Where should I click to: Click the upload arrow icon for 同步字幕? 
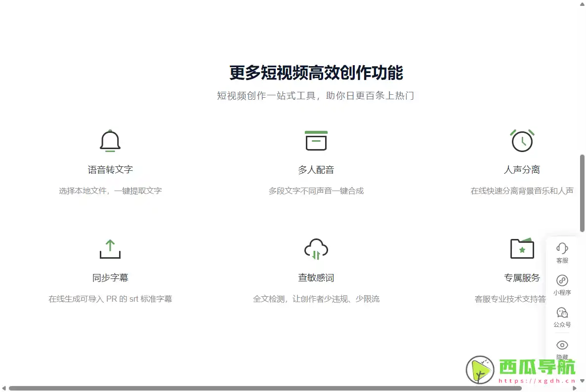click(x=110, y=249)
